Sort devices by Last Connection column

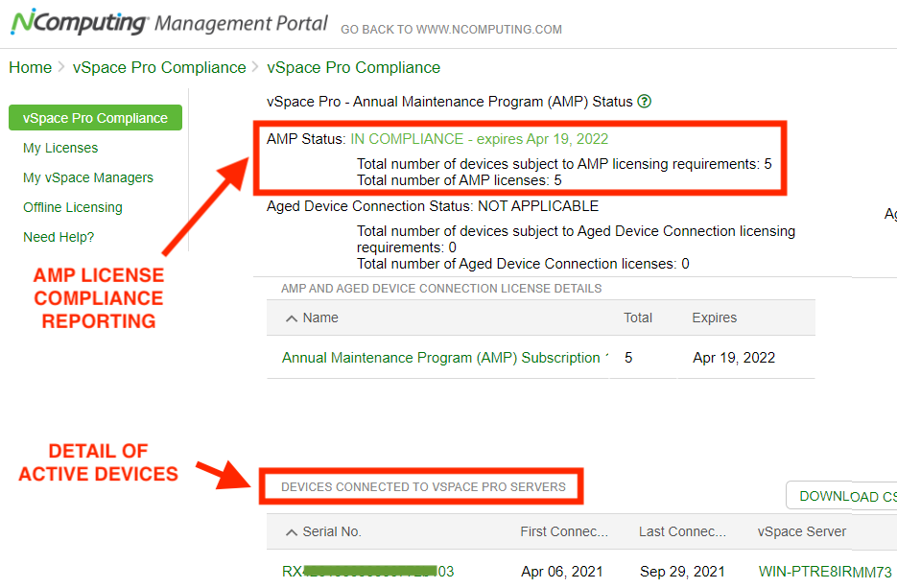coord(682,531)
